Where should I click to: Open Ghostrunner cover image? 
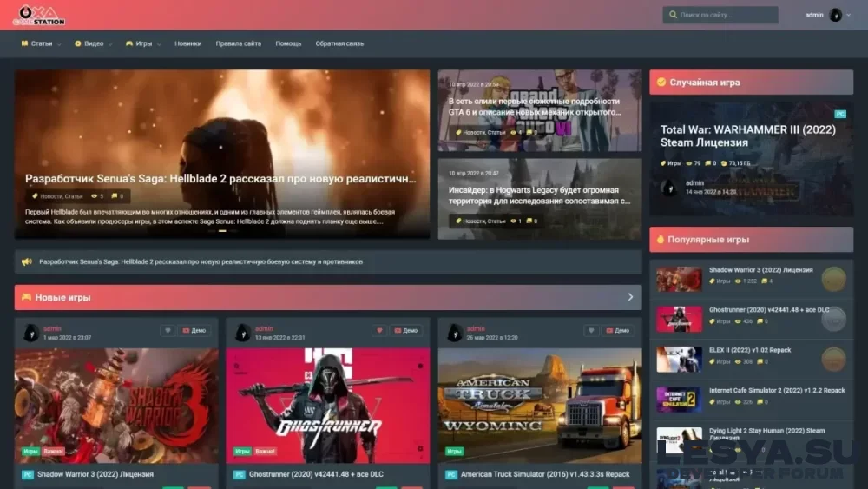tap(328, 406)
